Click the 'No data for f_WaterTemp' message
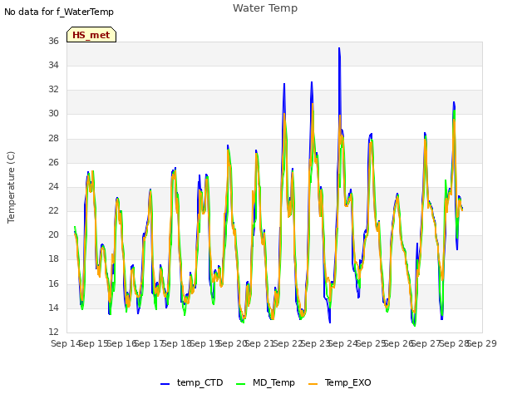The image size is (532, 399). pos(59,12)
